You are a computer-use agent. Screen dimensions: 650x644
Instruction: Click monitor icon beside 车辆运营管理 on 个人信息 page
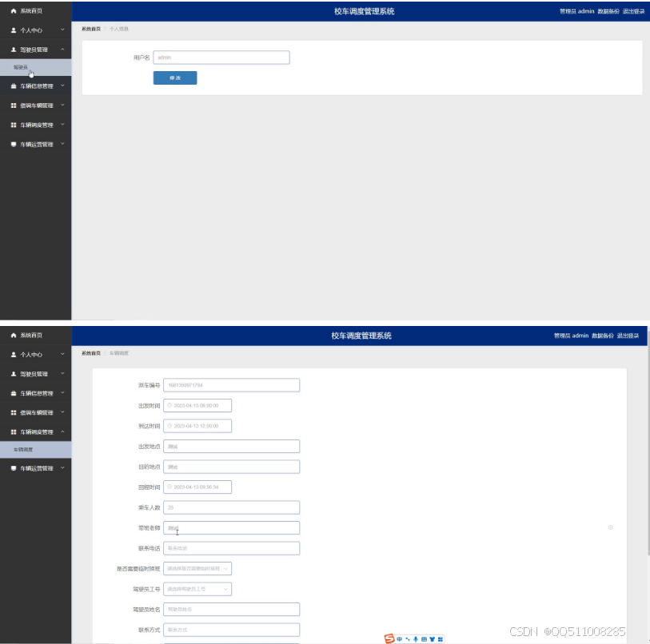(x=14, y=144)
